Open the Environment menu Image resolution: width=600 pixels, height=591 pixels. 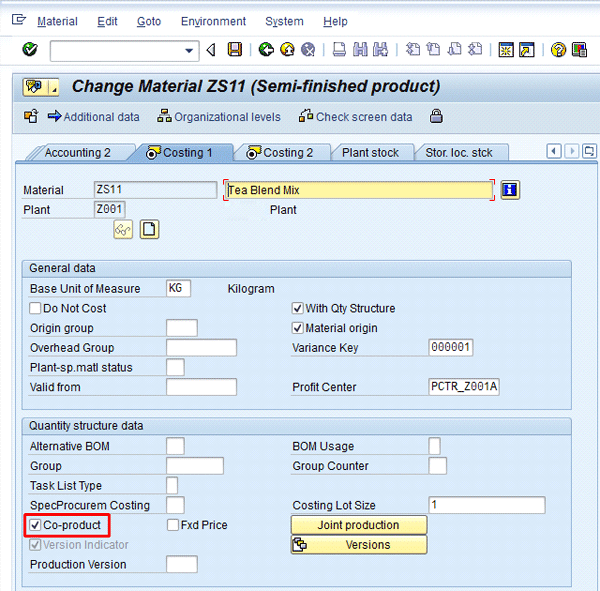pyautogui.click(x=213, y=21)
